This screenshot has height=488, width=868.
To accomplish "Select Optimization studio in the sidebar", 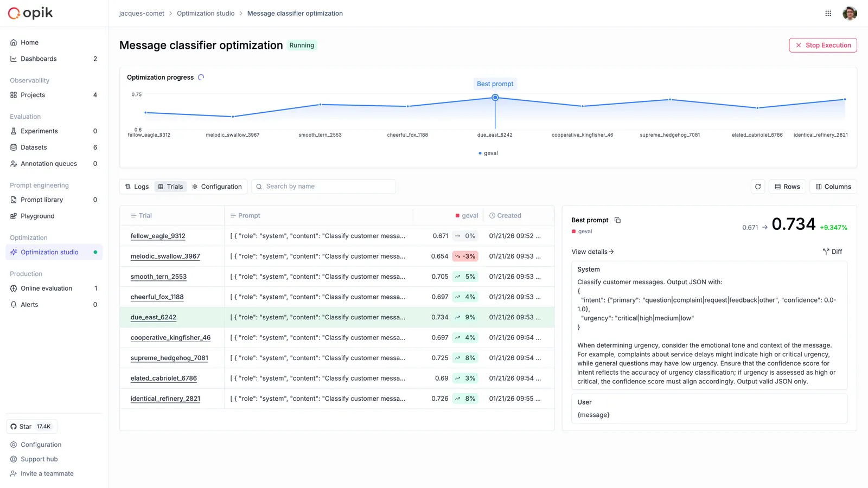I will [x=54, y=252].
